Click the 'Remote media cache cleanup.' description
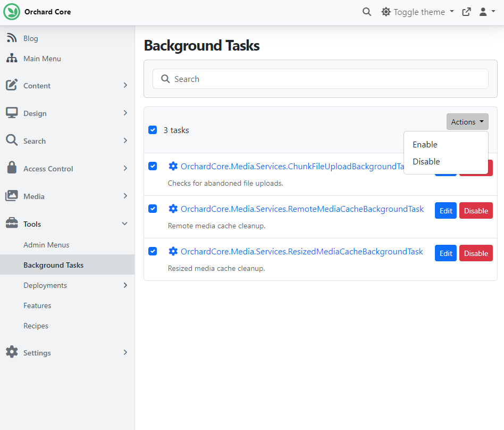The height and width of the screenshot is (430, 504). pos(216,226)
